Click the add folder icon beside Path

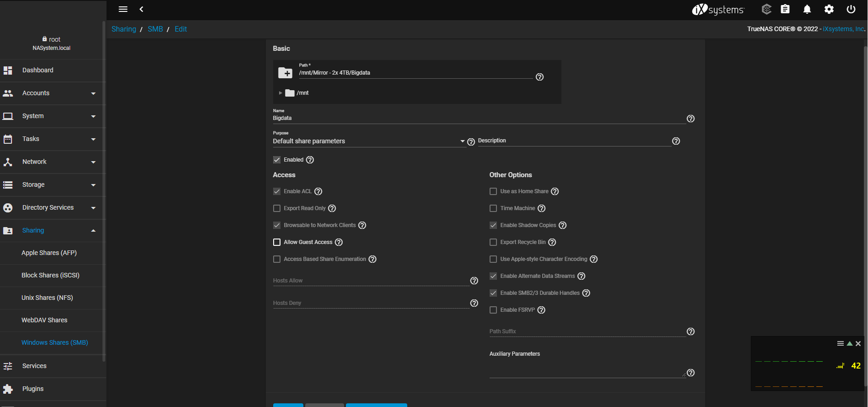click(x=285, y=73)
